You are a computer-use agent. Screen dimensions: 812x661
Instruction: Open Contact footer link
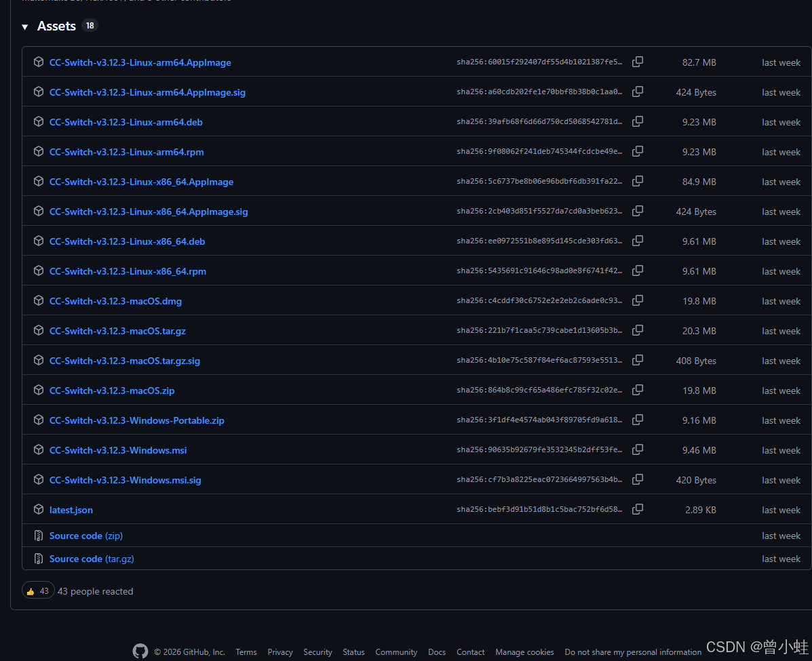click(470, 652)
